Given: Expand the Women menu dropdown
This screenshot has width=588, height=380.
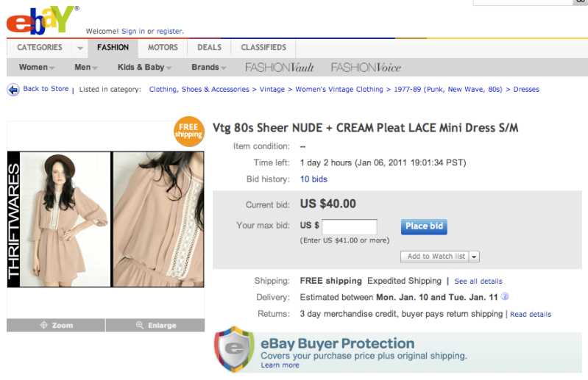Looking at the screenshot, I should (x=37, y=68).
